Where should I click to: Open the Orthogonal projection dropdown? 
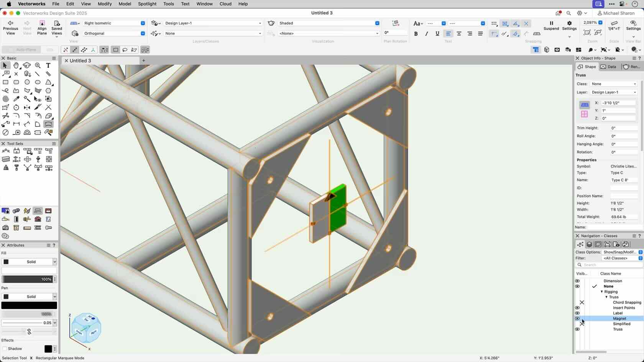click(114, 33)
